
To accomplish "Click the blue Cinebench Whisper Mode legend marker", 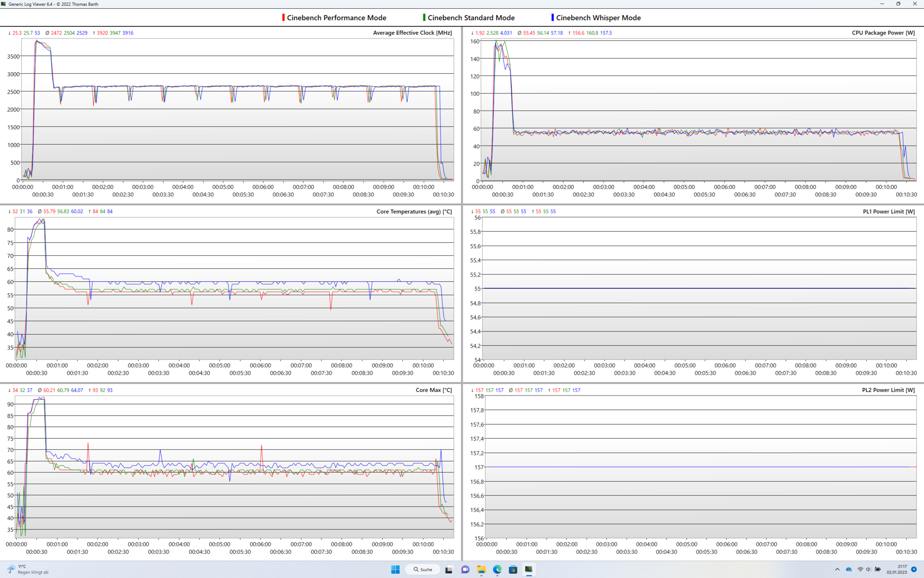I will tap(552, 18).
